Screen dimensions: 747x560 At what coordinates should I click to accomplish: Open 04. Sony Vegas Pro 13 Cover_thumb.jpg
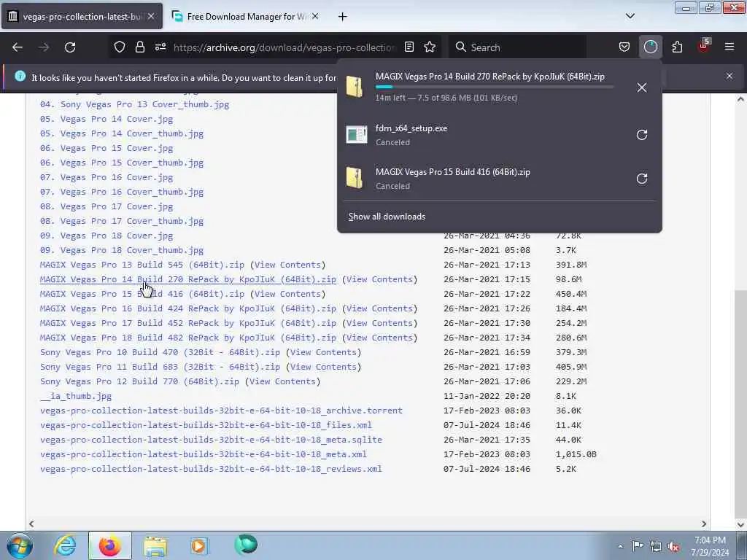[134, 104]
